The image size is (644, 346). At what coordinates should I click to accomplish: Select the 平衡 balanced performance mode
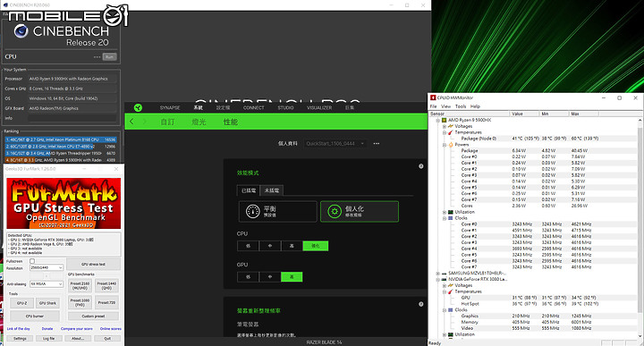277,211
